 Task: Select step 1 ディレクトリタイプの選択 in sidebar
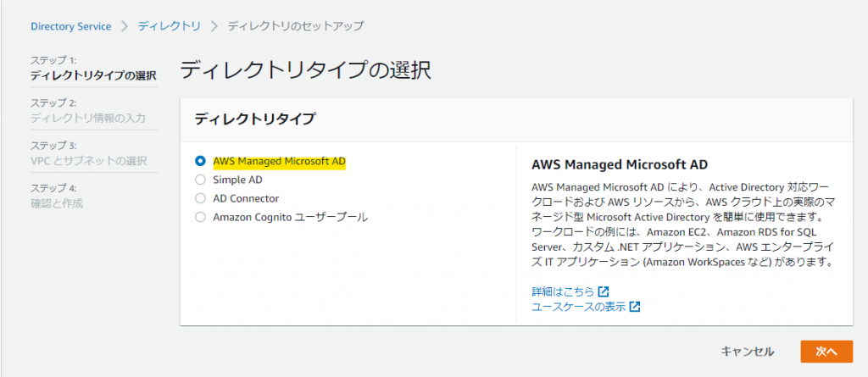(93, 75)
